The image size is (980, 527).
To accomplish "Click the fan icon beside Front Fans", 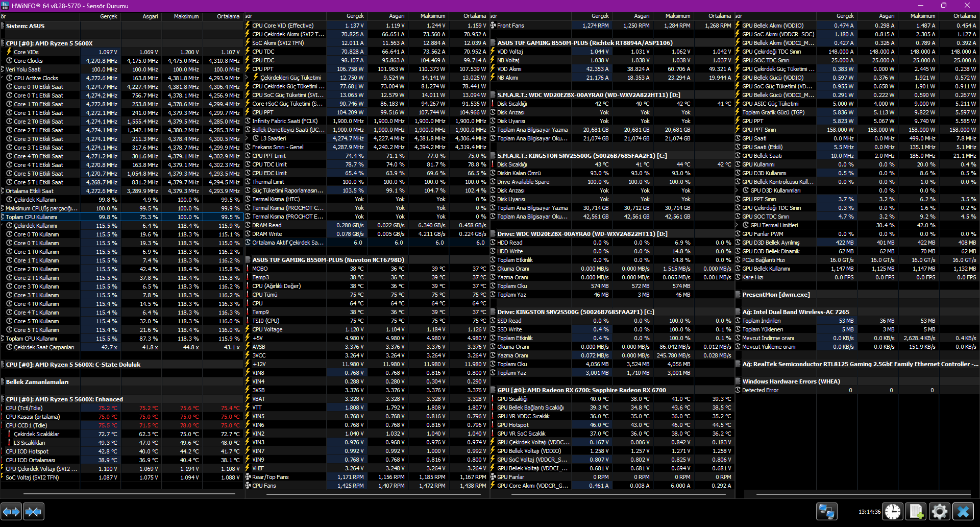I will [x=493, y=26].
